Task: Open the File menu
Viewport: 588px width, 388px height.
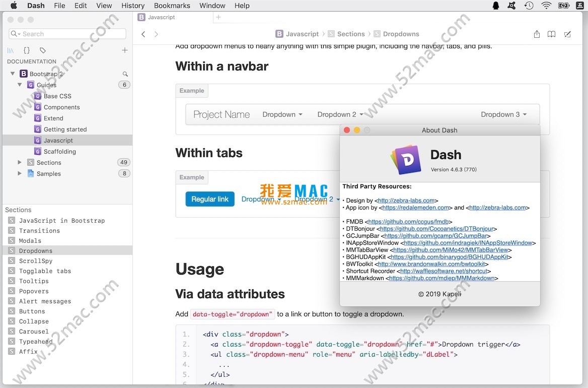Action: click(59, 6)
